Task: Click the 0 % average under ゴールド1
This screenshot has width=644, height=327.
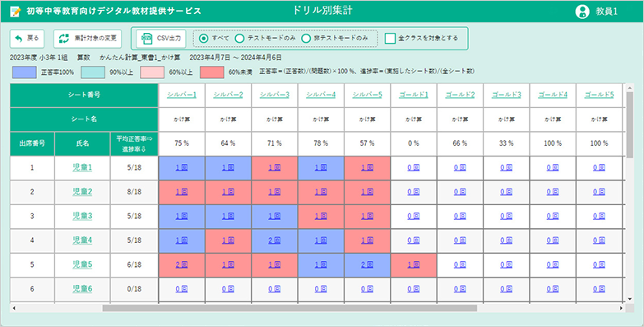Action: coord(414,143)
